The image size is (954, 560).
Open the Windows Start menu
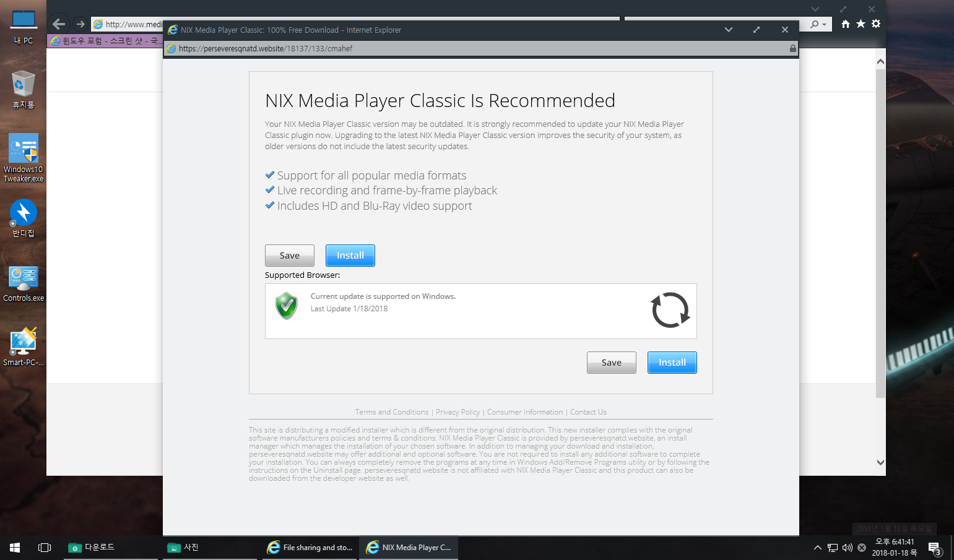15,548
